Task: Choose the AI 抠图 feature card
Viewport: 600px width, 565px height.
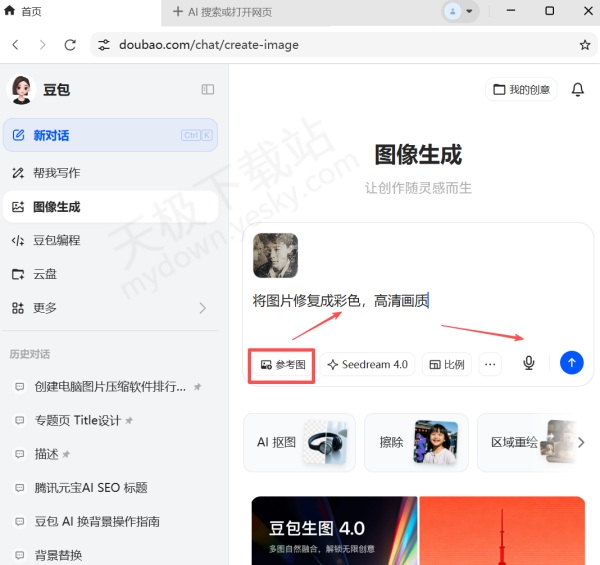Action: (299, 442)
